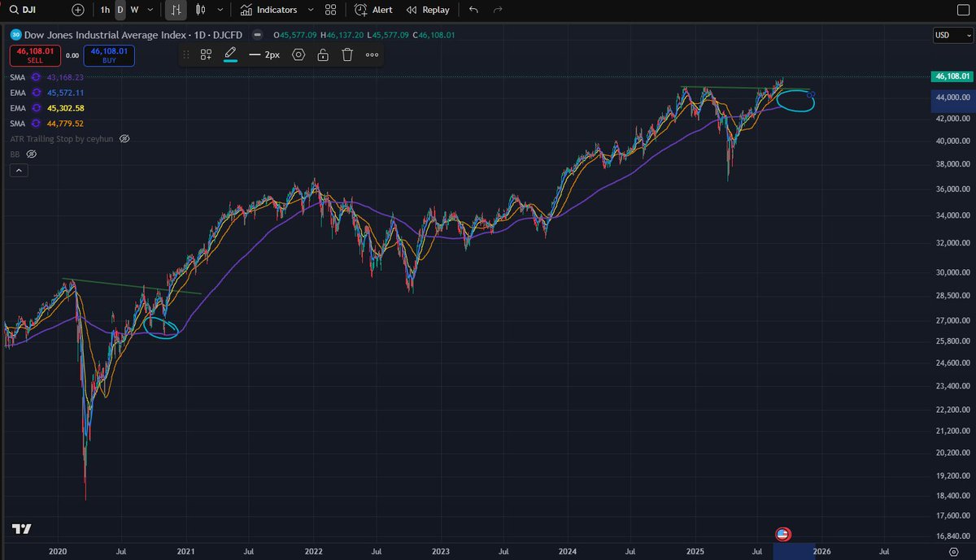Click the undo arrow
The height and width of the screenshot is (560, 976).
click(x=474, y=10)
